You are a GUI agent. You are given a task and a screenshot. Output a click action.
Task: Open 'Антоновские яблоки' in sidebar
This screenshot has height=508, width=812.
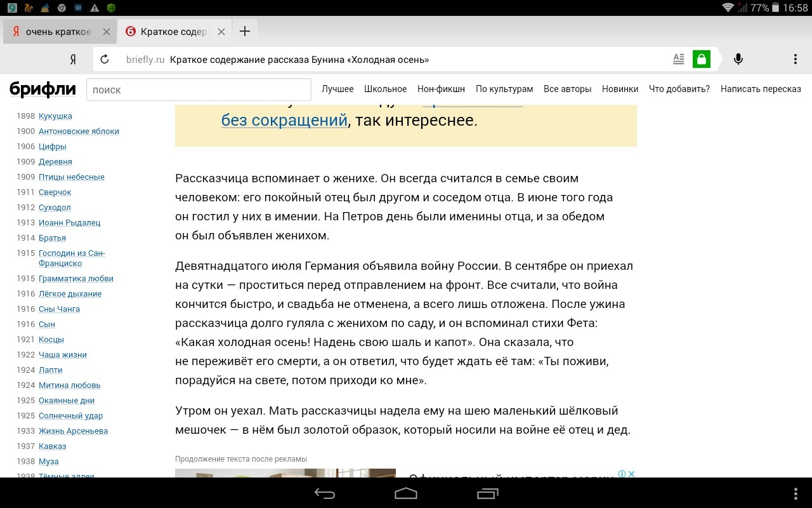(79, 131)
